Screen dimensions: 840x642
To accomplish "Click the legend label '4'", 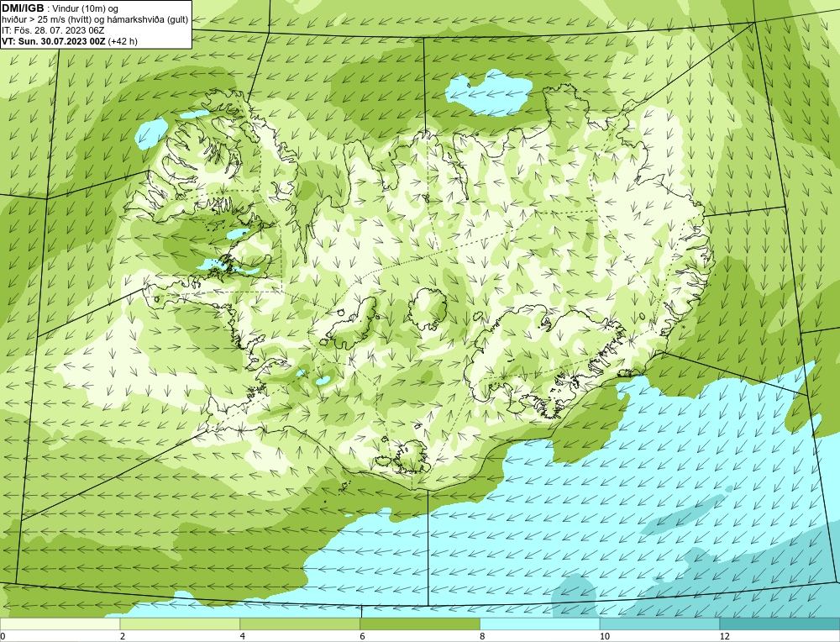I will click(243, 636).
